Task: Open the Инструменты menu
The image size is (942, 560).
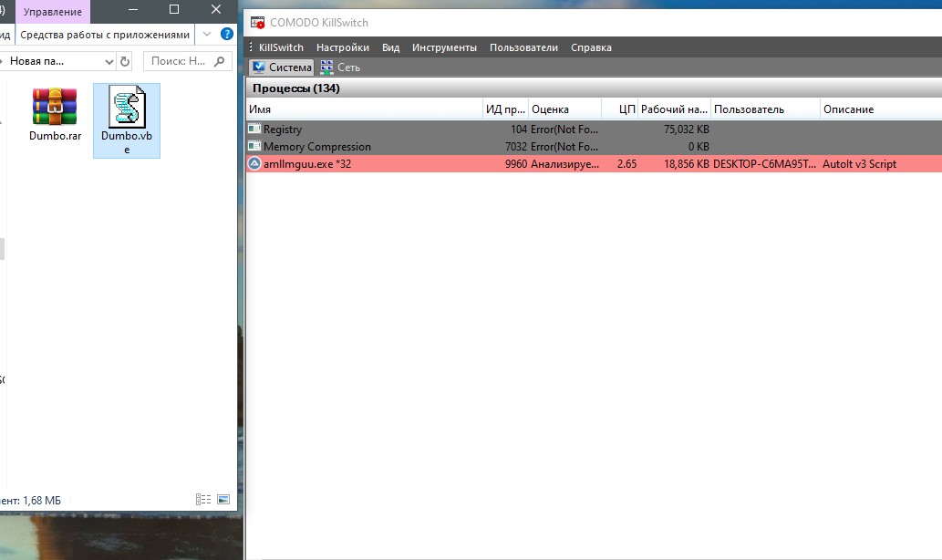Action: click(x=444, y=47)
